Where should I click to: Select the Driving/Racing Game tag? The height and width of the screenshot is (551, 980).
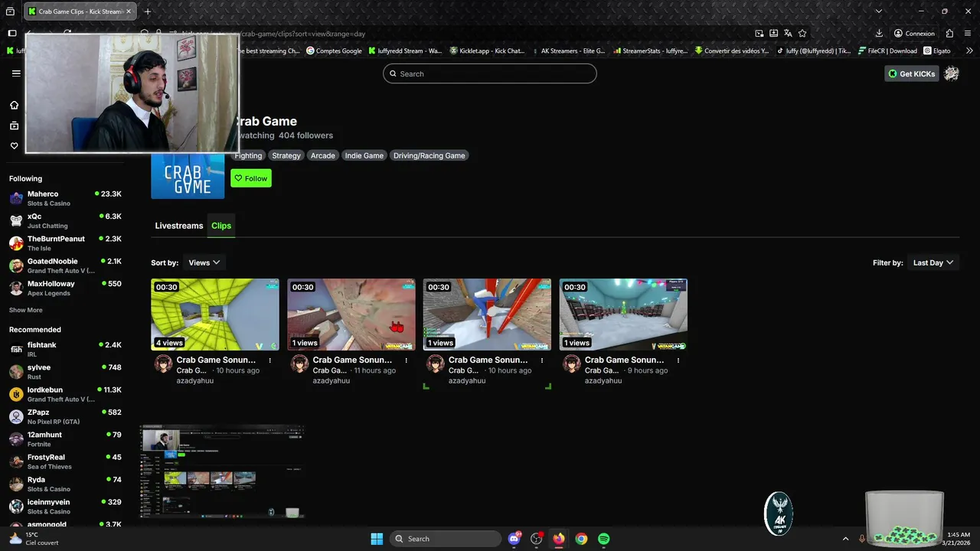point(430,155)
